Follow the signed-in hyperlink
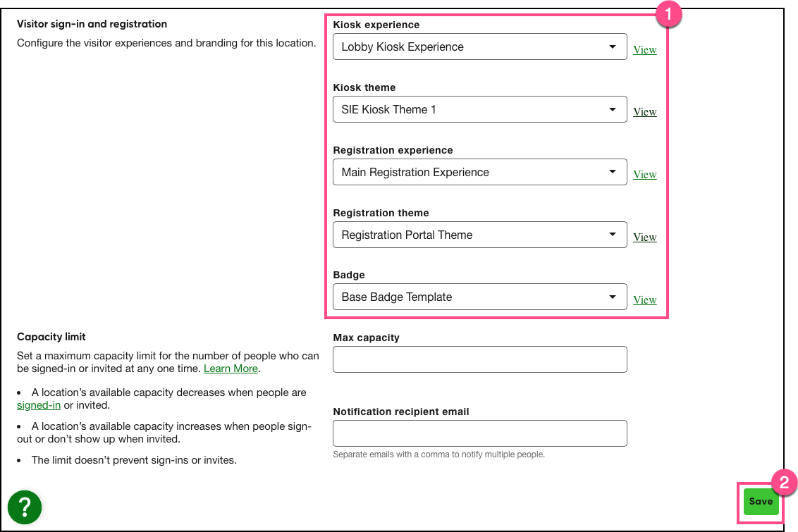 [39, 405]
